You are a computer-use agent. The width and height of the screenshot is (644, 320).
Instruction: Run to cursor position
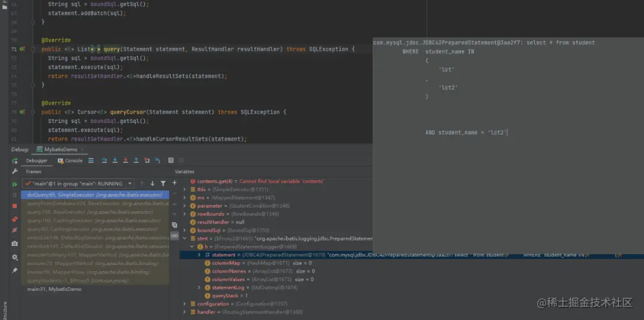pos(157,161)
